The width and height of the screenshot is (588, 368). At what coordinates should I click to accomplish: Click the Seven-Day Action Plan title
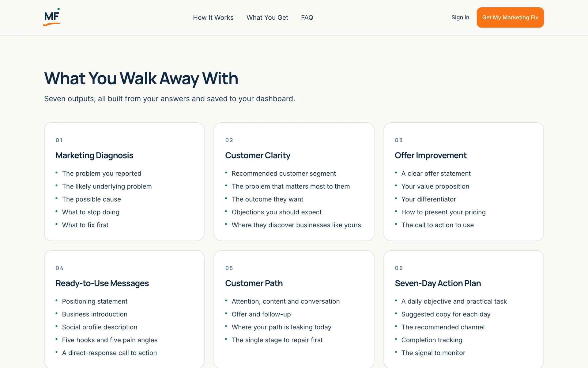[438, 283]
